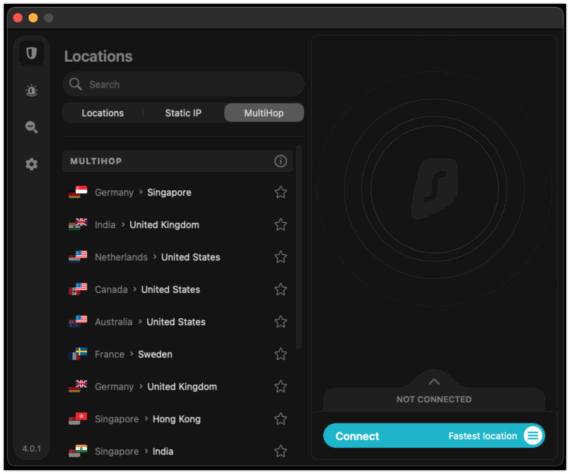Select Netherlands to United States MultiHop route

point(178,257)
